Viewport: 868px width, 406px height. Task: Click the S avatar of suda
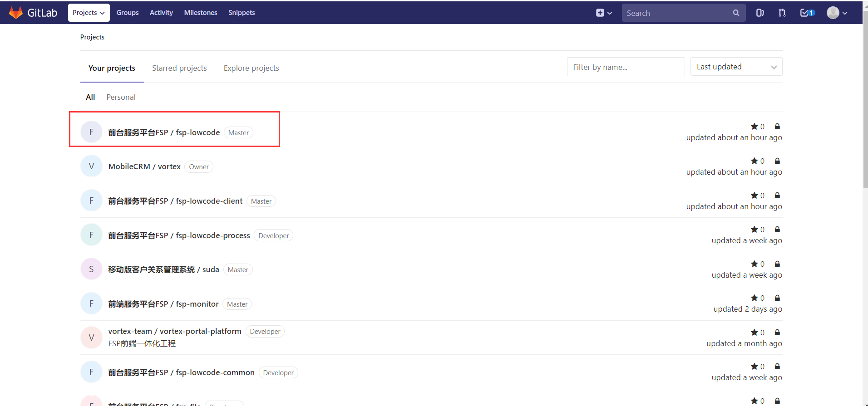tap(91, 269)
